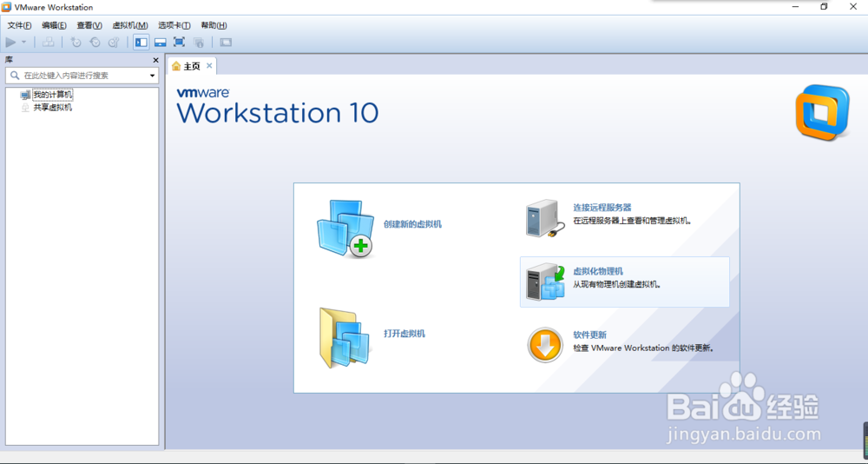This screenshot has width=868, height=464.
Task: Click the virtualize physical machine icon
Action: click(545, 282)
